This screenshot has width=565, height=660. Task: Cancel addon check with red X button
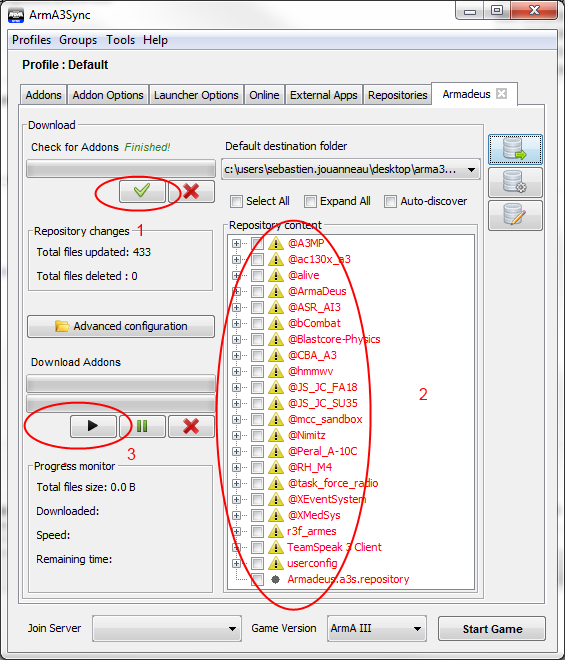[x=191, y=192]
